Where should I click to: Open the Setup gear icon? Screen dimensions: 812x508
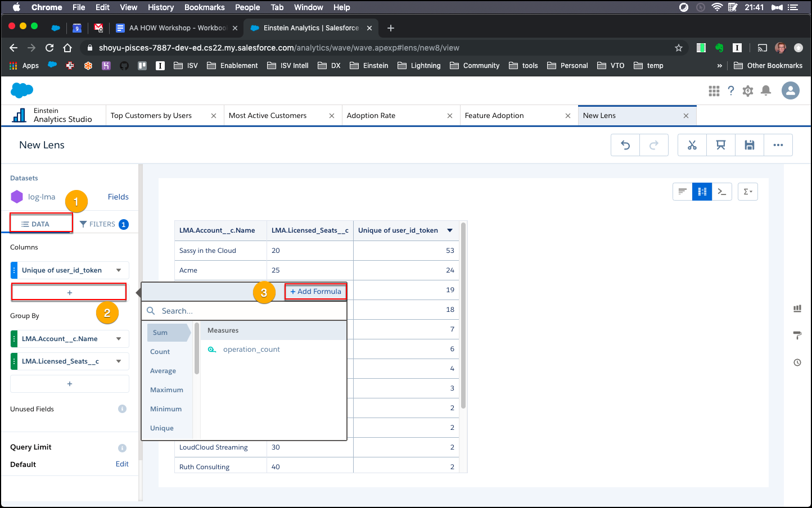coord(748,90)
